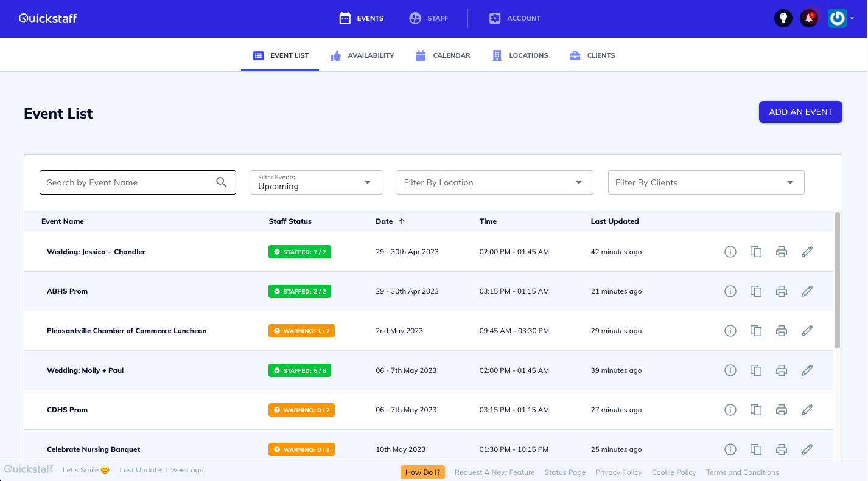This screenshot has height=481, width=868.
Task: Open info for Wedding: Jessica + Chandler
Action: point(730,251)
